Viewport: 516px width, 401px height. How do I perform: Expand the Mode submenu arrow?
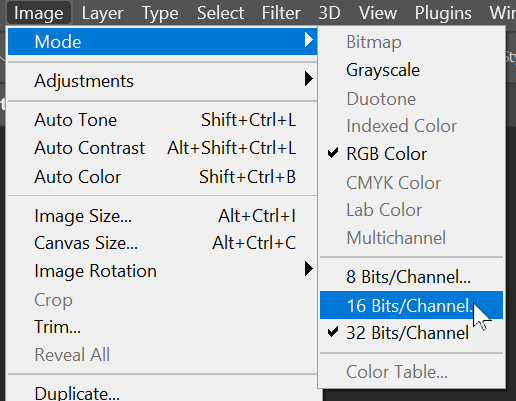[309, 40]
